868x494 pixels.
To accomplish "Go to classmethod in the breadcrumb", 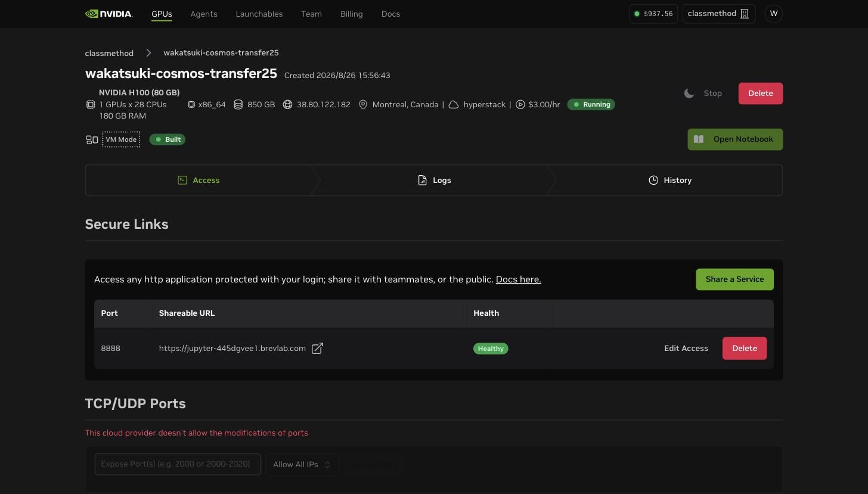I will (x=109, y=53).
